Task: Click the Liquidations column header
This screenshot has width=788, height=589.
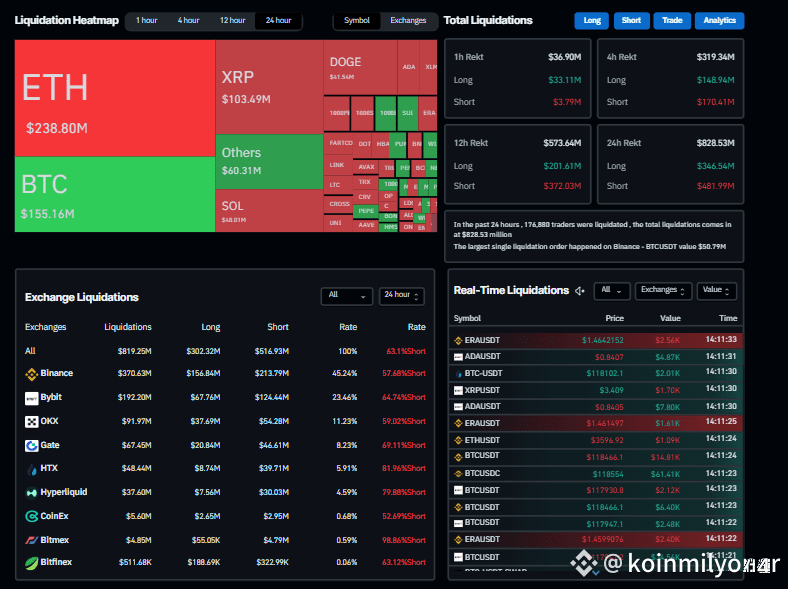Action: pos(128,327)
